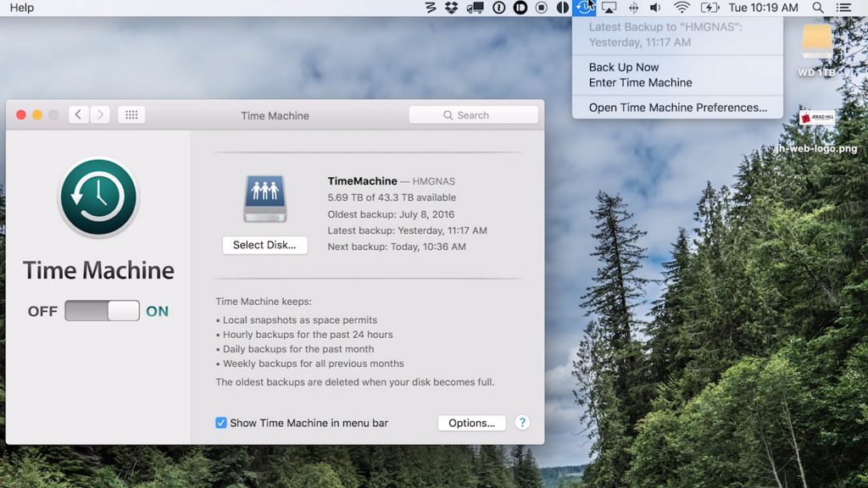Click the battery charging icon
The width and height of the screenshot is (868, 488).
(x=709, y=8)
